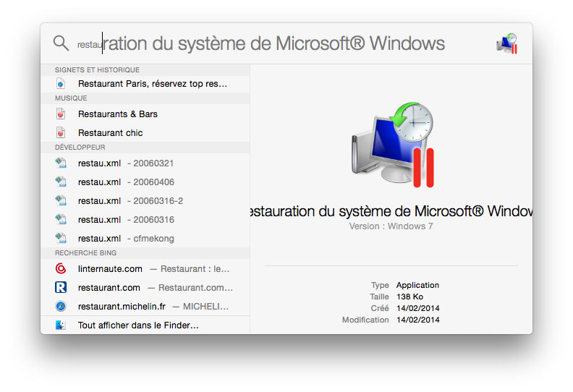573x392 pixels.
Task: Click the xml icon for restau.xml 20060316
Action: tap(61, 220)
